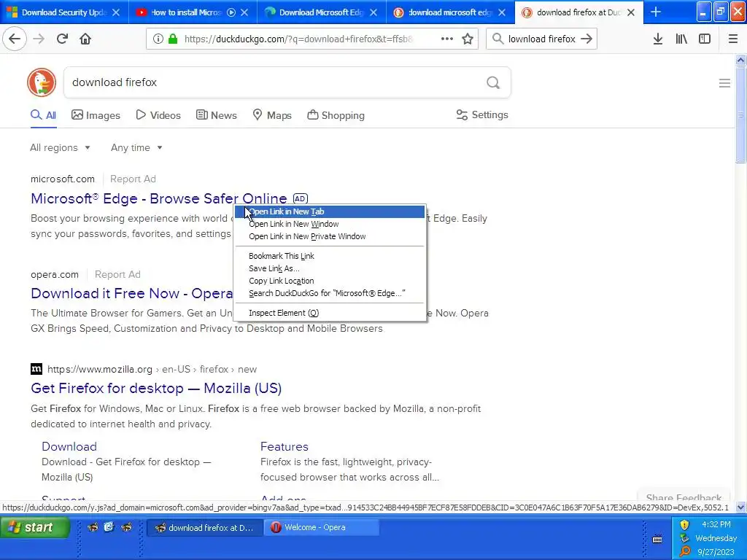Click the taskbar clock showing 4:32 PM

[x=716, y=524]
